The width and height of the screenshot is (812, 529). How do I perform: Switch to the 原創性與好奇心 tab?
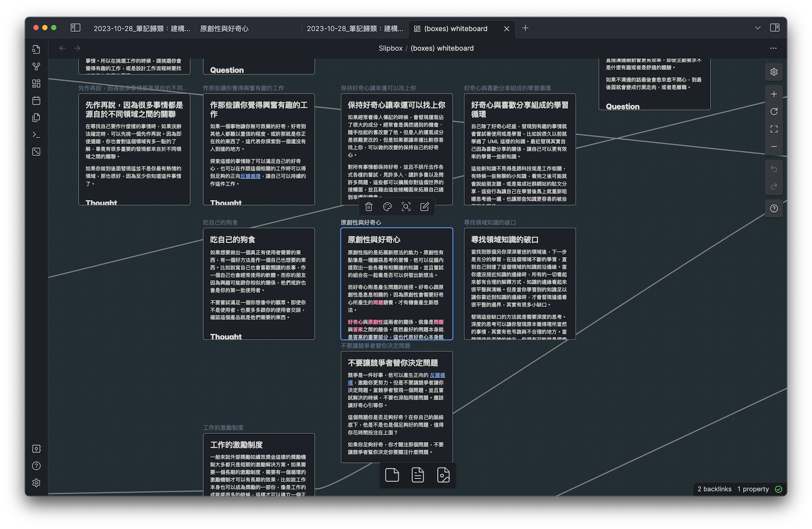pyautogui.click(x=224, y=29)
